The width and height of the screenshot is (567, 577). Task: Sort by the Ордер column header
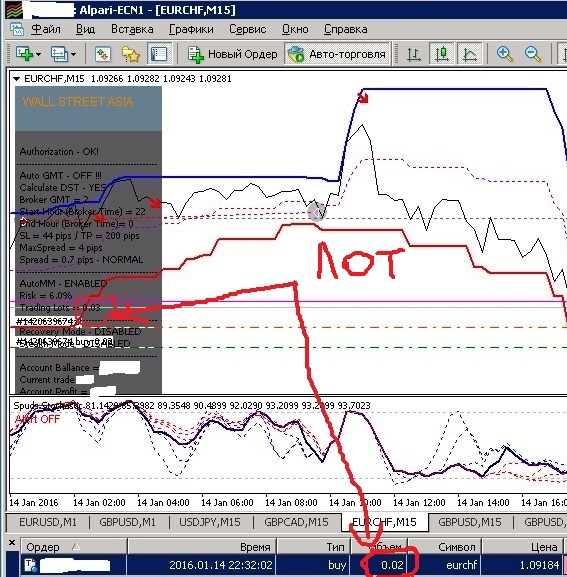[74, 547]
